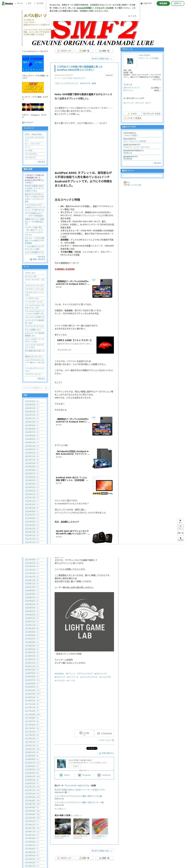186x868 pixels.
Task: Open theme フライメバリング ( 35 )
Action: tap(34, 285)
